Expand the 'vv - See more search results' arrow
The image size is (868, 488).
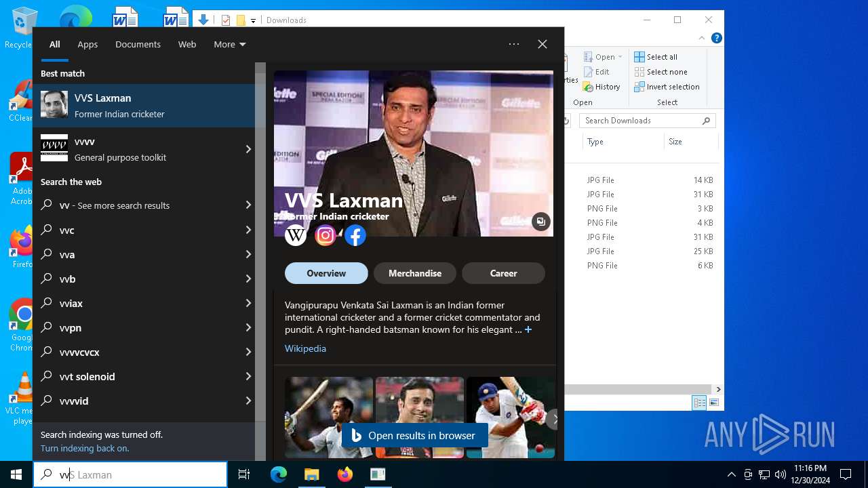click(x=248, y=205)
